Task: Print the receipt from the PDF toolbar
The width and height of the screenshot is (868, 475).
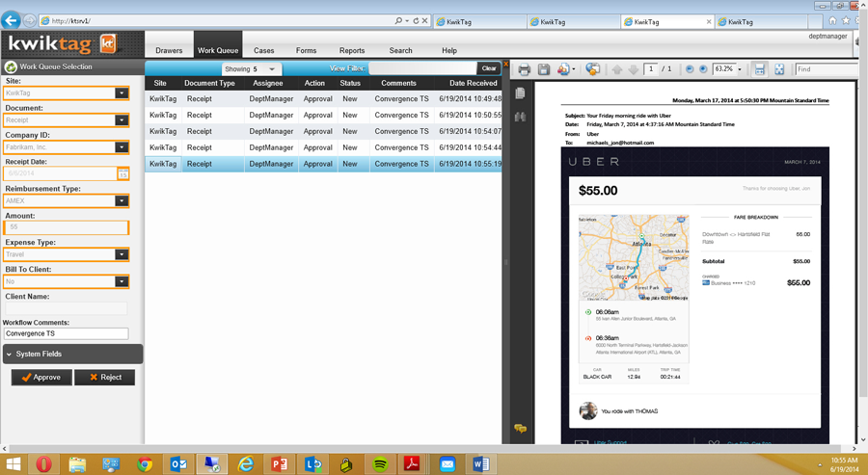Action: click(x=524, y=69)
